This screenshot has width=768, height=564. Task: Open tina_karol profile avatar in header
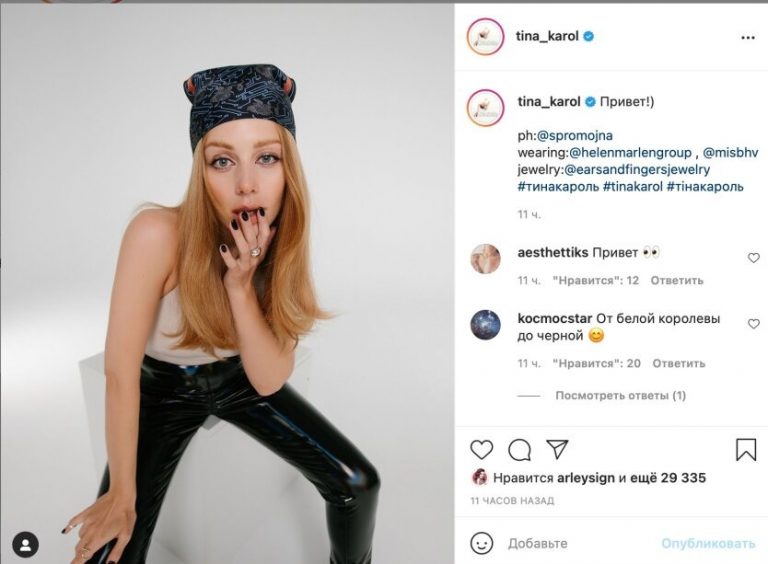point(485,37)
